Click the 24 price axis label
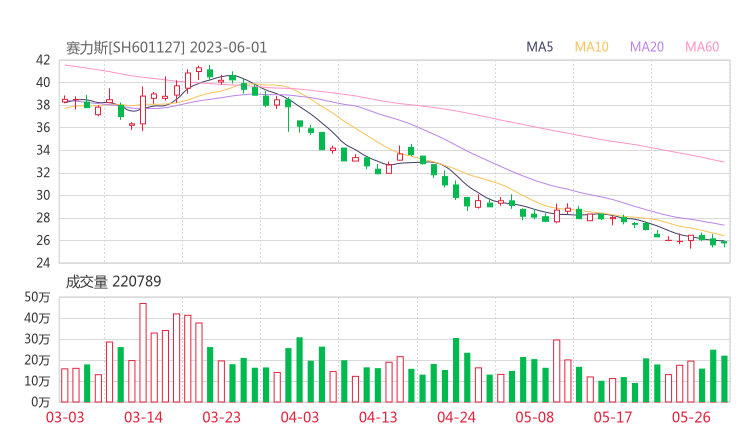Viewport: 740px width, 440px height. point(43,263)
